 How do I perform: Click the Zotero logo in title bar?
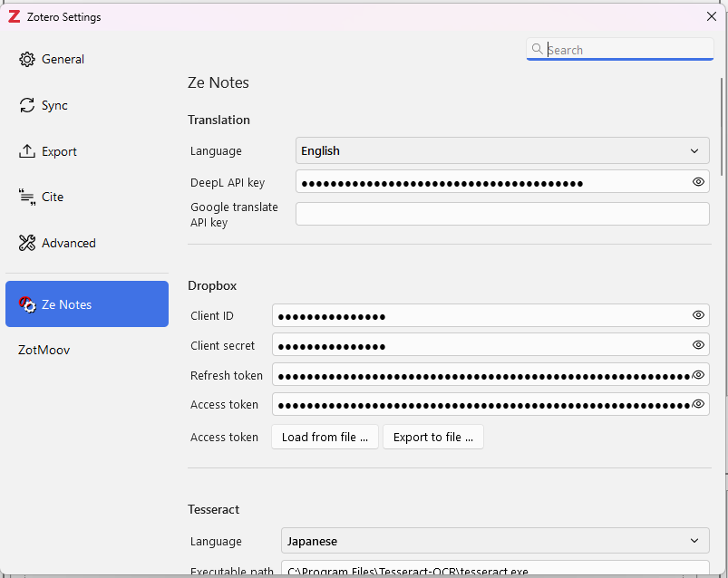15,17
